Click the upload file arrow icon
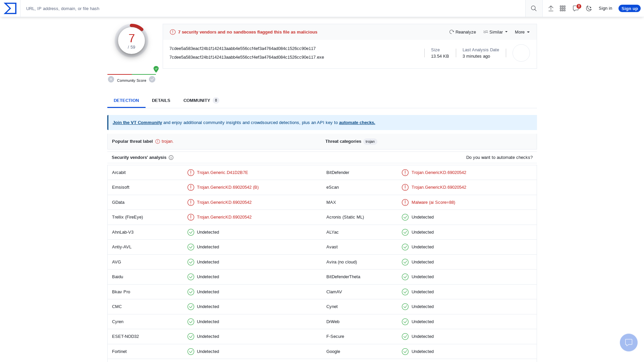The image size is (644, 362). [551, 8]
